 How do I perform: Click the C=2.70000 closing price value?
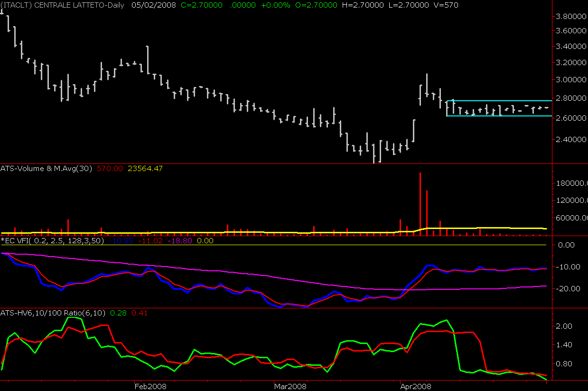pos(195,5)
